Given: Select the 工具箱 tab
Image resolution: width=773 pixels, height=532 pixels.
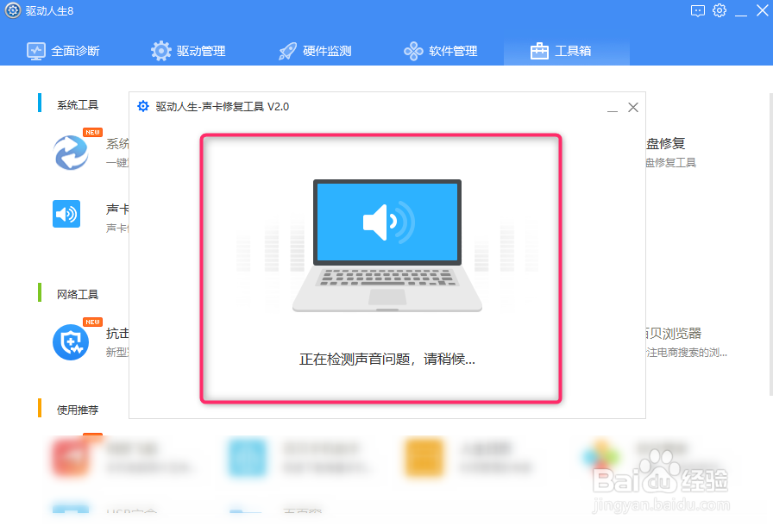Looking at the screenshot, I should (567, 51).
